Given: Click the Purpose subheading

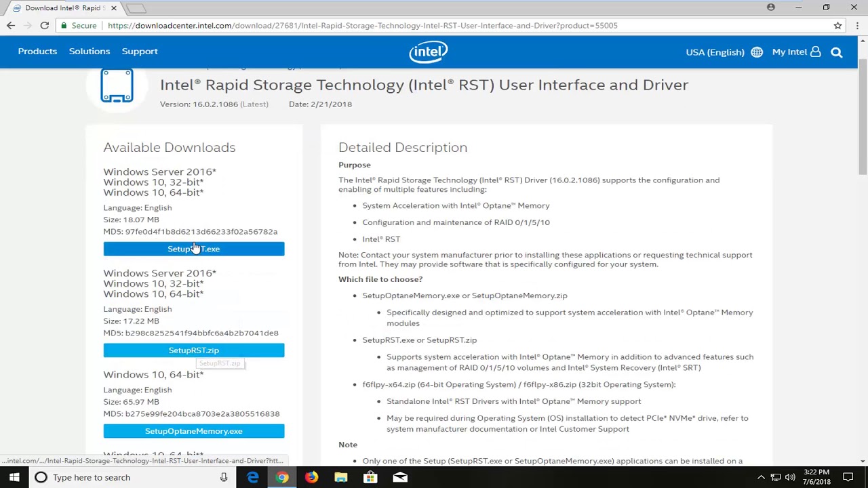Looking at the screenshot, I should (x=355, y=165).
